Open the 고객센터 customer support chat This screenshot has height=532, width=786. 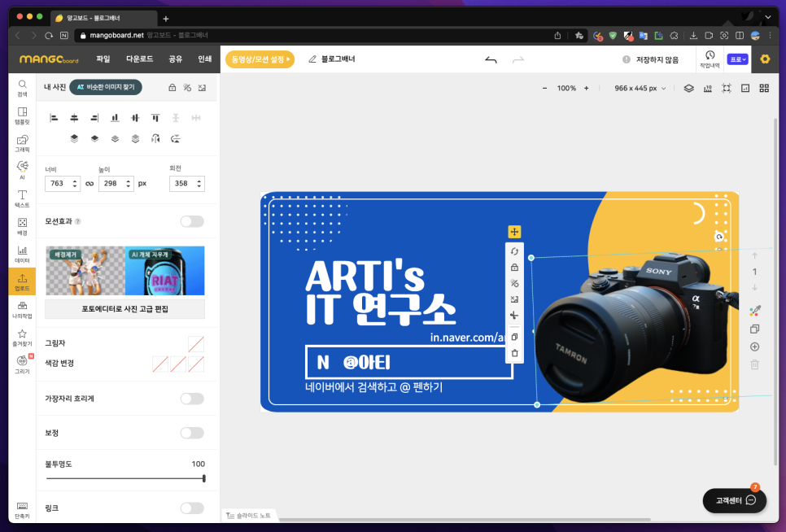[735, 500]
